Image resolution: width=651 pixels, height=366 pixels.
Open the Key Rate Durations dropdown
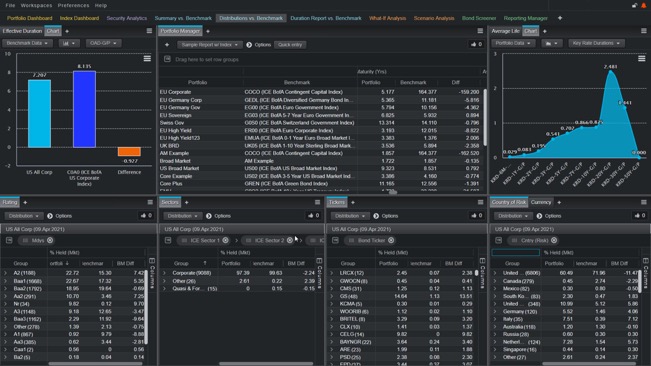click(596, 43)
